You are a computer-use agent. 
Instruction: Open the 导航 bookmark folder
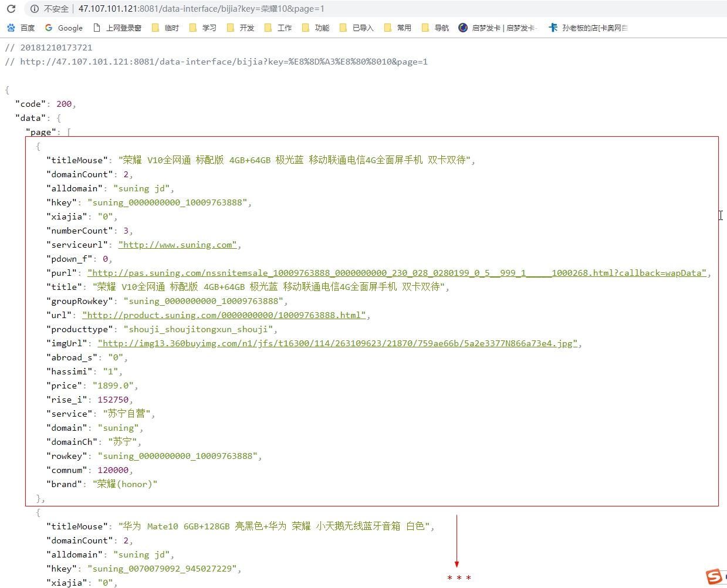[x=435, y=28]
